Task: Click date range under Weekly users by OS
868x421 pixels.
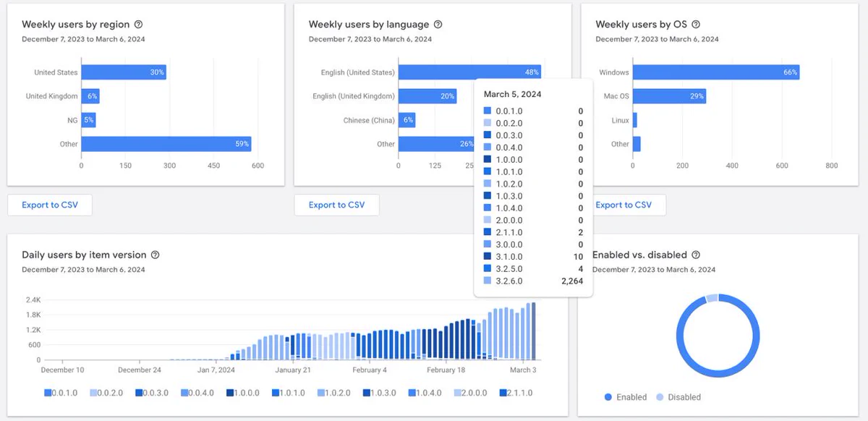Action: (x=657, y=39)
